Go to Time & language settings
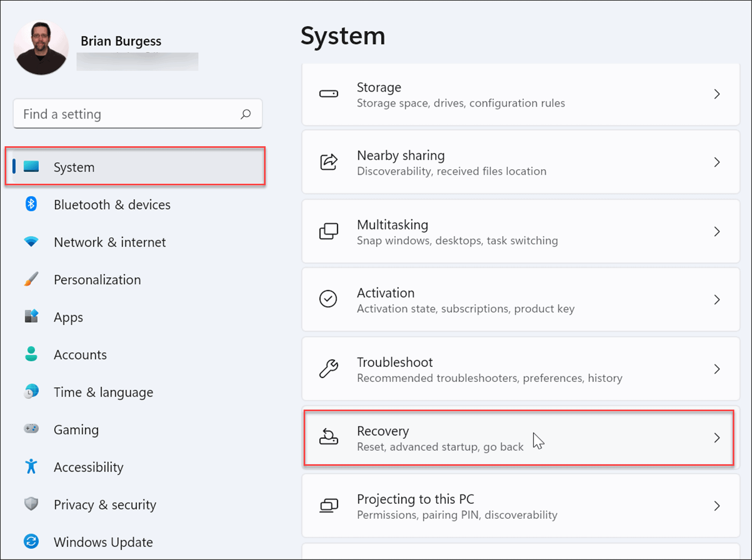Image resolution: width=752 pixels, height=560 pixels. (x=103, y=392)
